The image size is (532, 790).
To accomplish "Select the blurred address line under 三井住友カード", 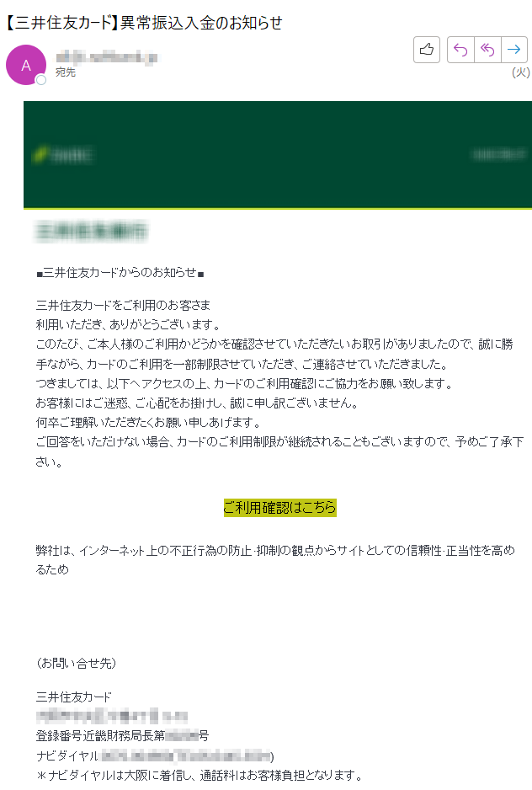I will 112,716.
